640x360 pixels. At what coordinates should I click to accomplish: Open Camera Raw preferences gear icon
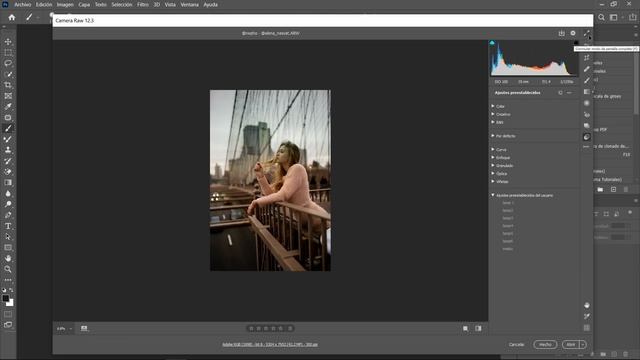(x=573, y=33)
